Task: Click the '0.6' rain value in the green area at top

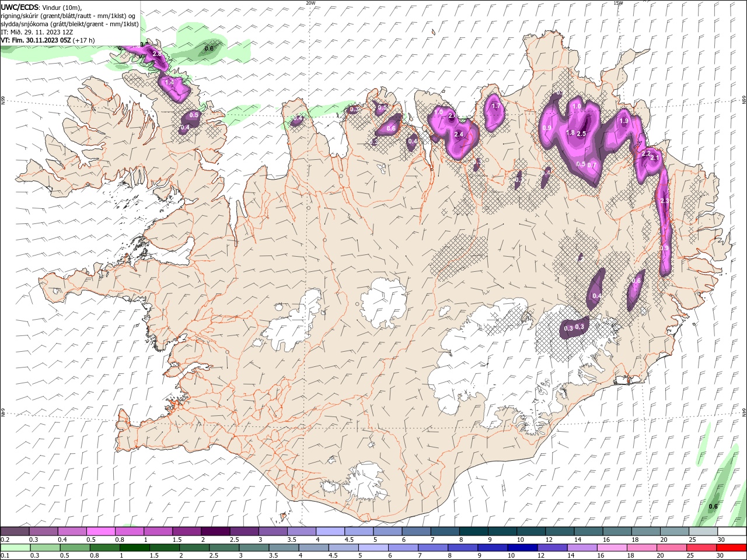Action: 209,48
